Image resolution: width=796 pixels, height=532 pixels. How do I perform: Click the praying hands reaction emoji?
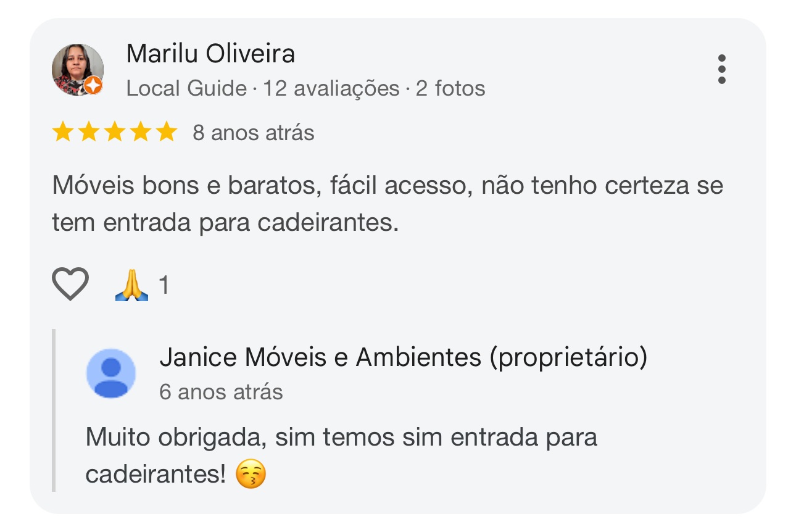click(x=132, y=286)
